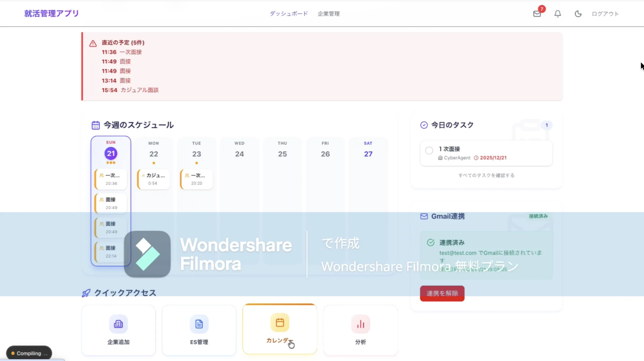The image size is (644, 361).
Task: Click the 就活管理アプリ logo title
Action: coord(52,13)
